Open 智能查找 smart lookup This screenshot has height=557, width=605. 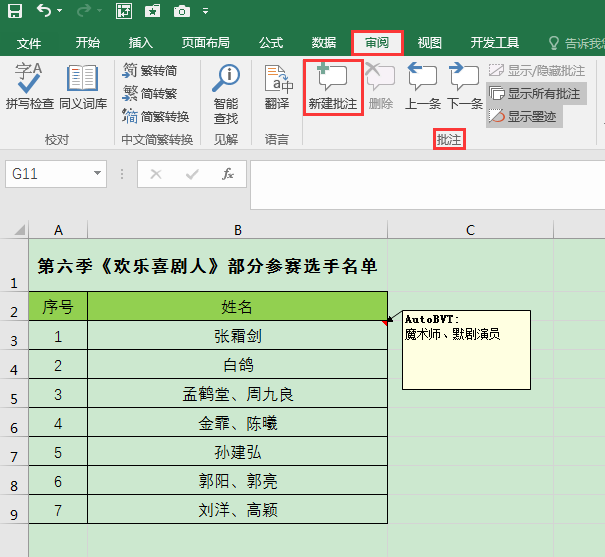[x=226, y=95]
